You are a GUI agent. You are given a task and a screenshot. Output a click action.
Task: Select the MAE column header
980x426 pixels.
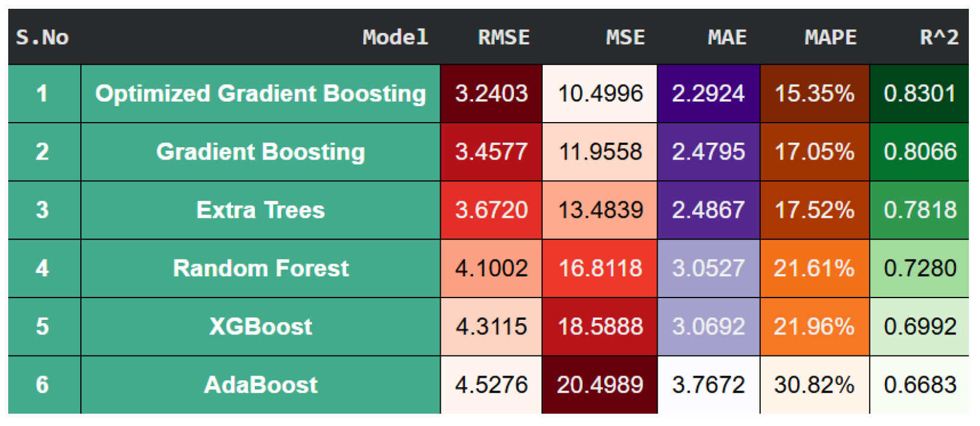(x=727, y=38)
